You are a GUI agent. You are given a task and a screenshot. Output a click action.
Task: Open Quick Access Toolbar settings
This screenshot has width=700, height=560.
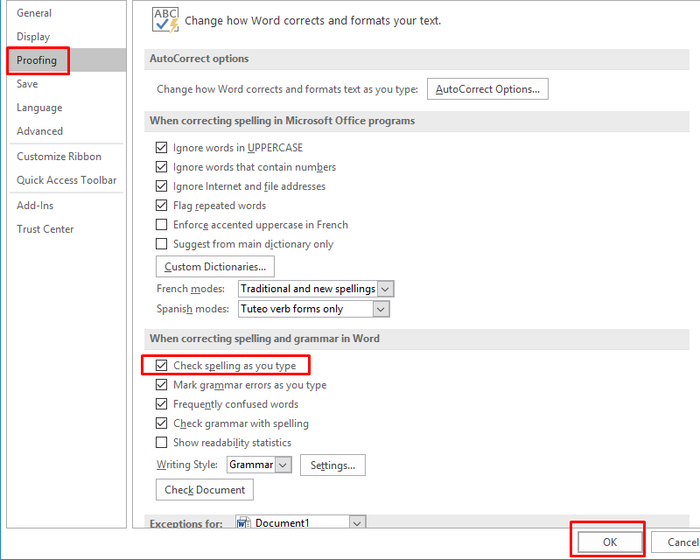pos(67,180)
